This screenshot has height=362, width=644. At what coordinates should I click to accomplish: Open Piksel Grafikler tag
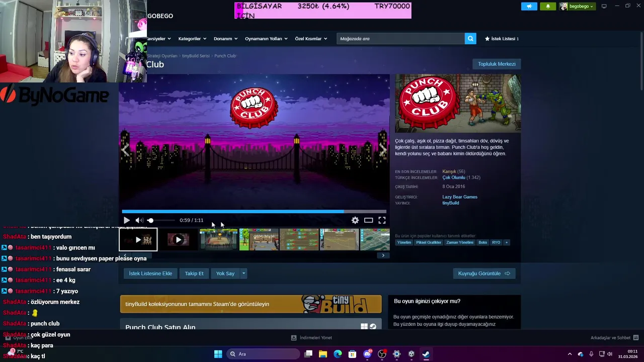[x=429, y=242]
